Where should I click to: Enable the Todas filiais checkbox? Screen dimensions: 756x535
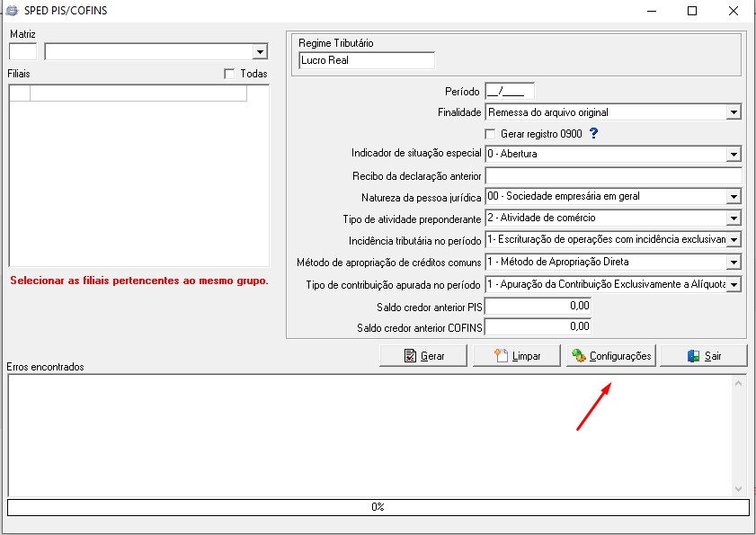pos(229,74)
